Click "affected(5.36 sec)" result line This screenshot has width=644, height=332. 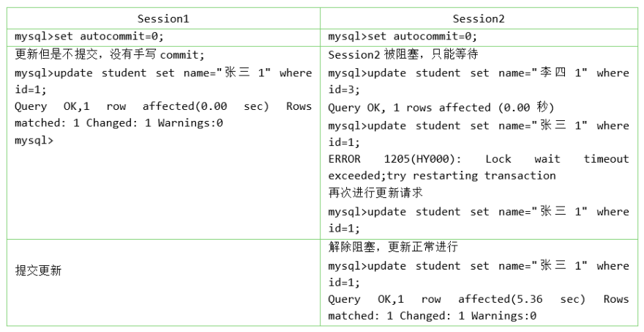tap(522, 299)
